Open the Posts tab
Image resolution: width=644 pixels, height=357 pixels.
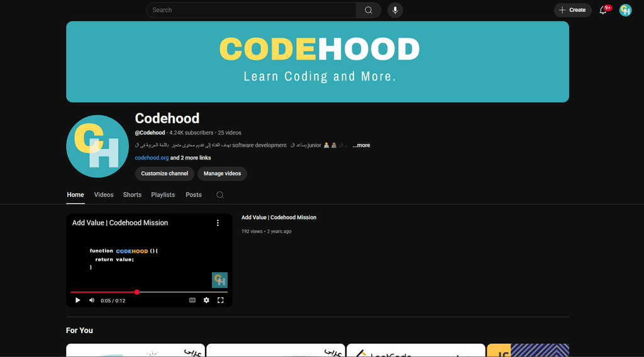(194, 195)
